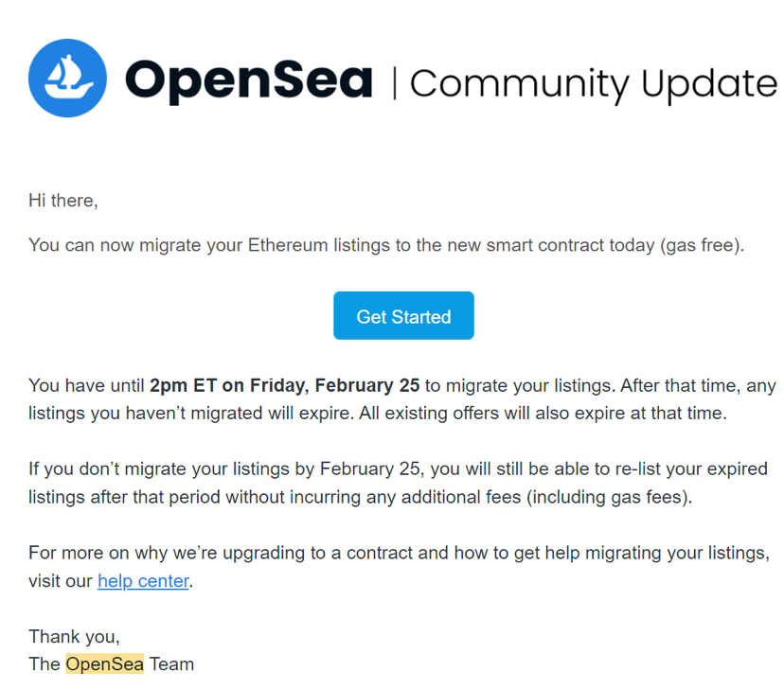Click the 'Hi there,' greeting line
784x689 pixels.
point(63,201)
